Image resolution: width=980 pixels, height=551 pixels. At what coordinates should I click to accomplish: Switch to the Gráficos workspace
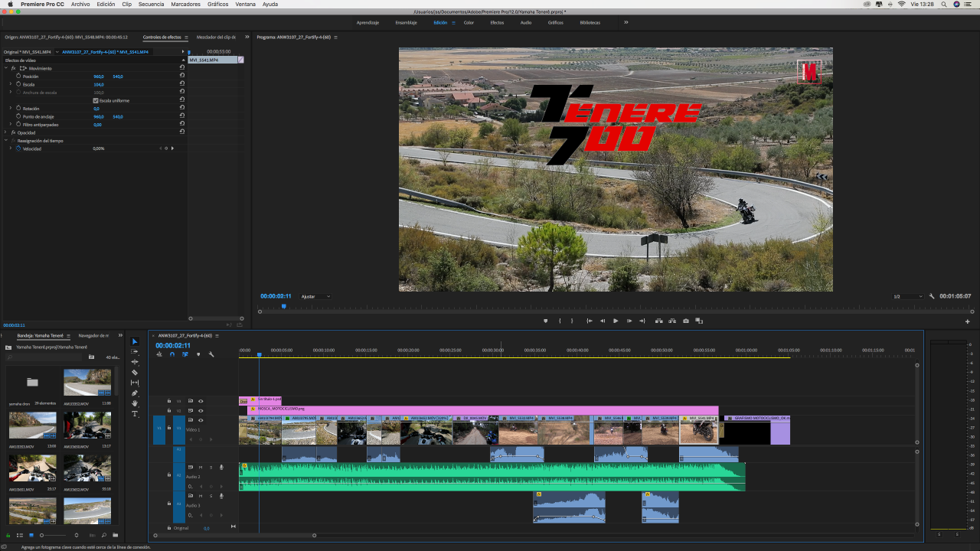pos(556,22)
